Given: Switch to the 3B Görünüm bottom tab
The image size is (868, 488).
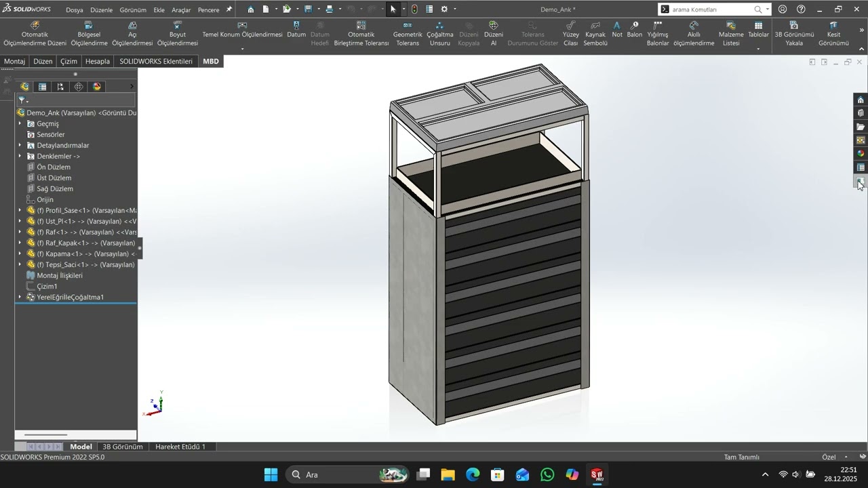Looking at the screenshot, I should [123, 447].
